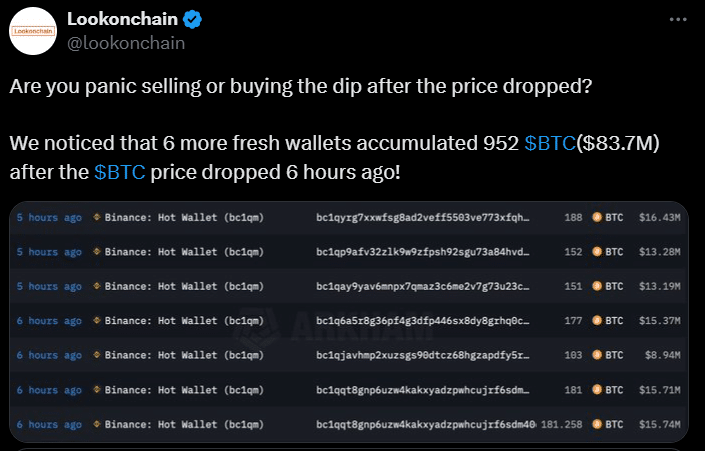Click address bc1qjavhmp2xuzsgs90dtcz68hgzapdfy5r

[x=423, y=355]
